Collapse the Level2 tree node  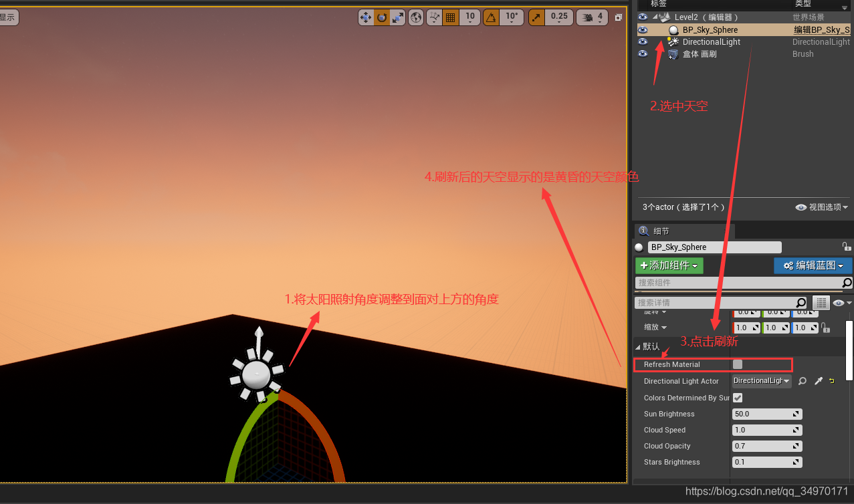pyautogui.click(x=655, y=17)
